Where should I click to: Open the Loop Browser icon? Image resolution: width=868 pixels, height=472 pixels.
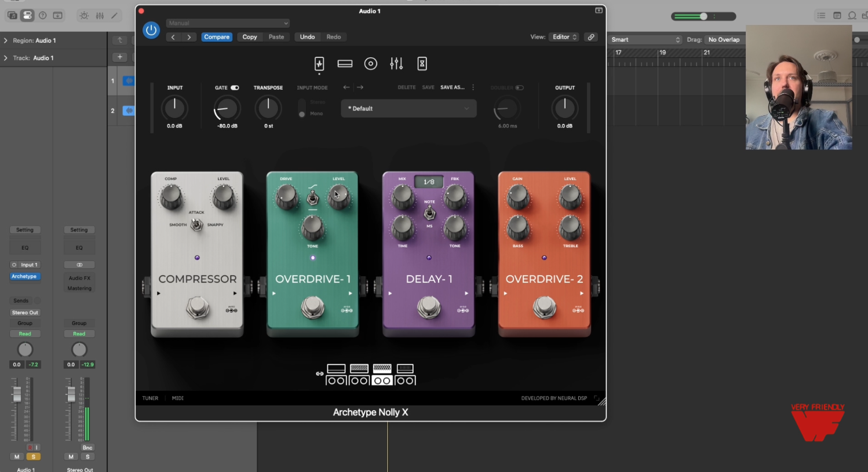coord(852,16)
